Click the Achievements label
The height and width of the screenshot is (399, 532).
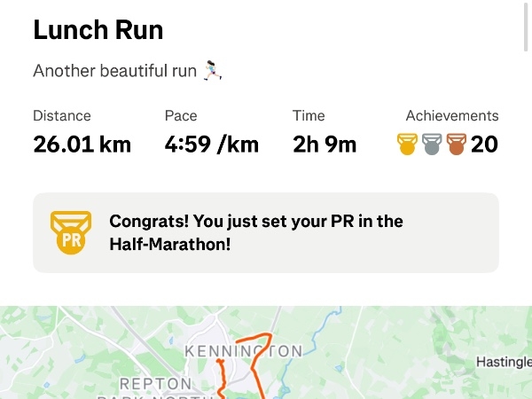[x=452, y=115]
